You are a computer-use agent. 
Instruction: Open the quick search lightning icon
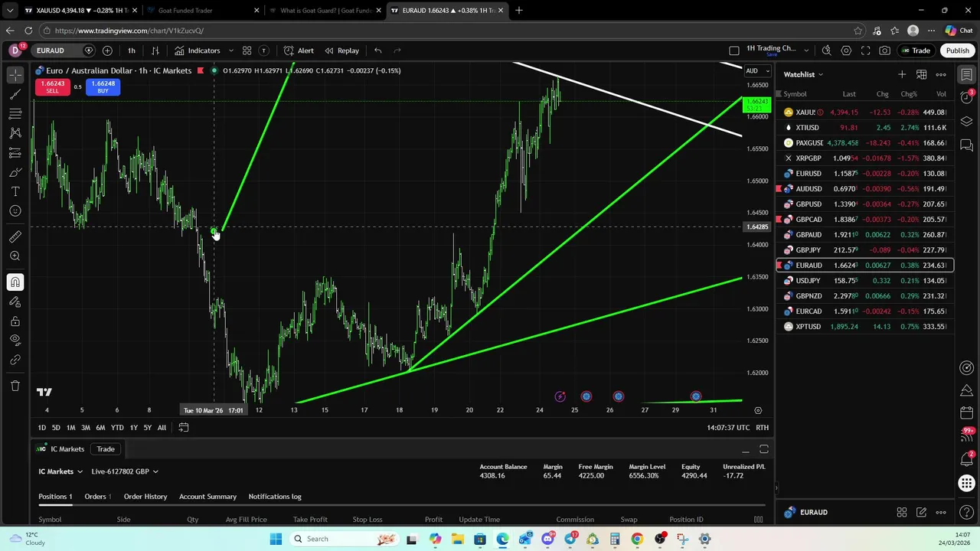[826, 51]
